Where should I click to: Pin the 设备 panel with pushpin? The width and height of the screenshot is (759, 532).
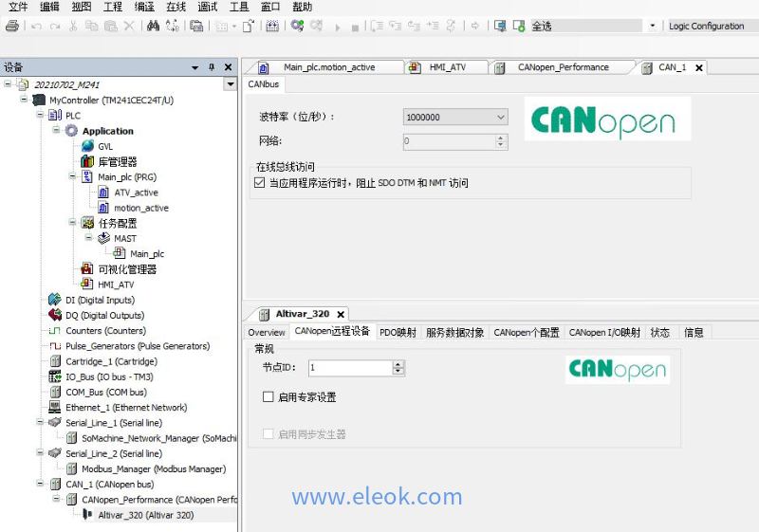click(212, 67)
